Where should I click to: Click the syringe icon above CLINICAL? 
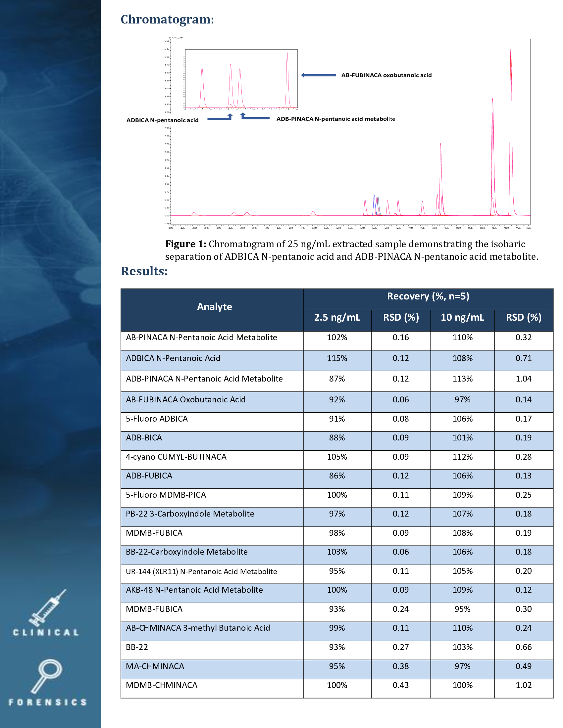[47, 607]
